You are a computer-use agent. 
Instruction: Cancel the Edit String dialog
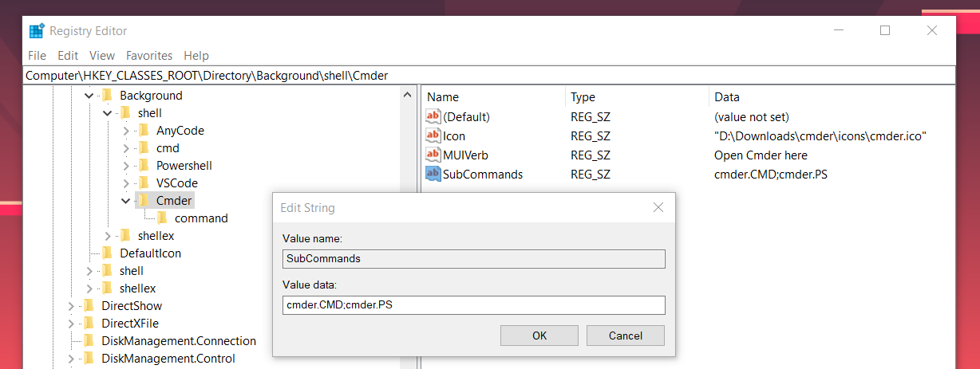click(626, 336)
